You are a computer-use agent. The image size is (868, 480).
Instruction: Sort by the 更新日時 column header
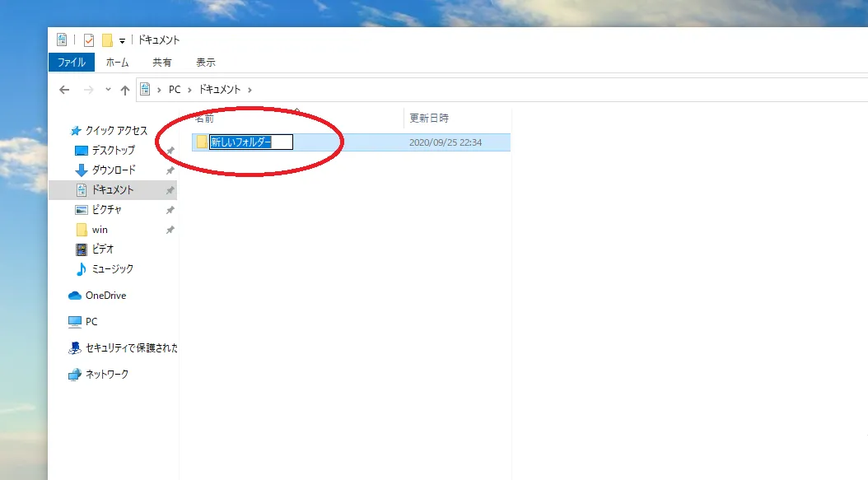pos(429,119)
